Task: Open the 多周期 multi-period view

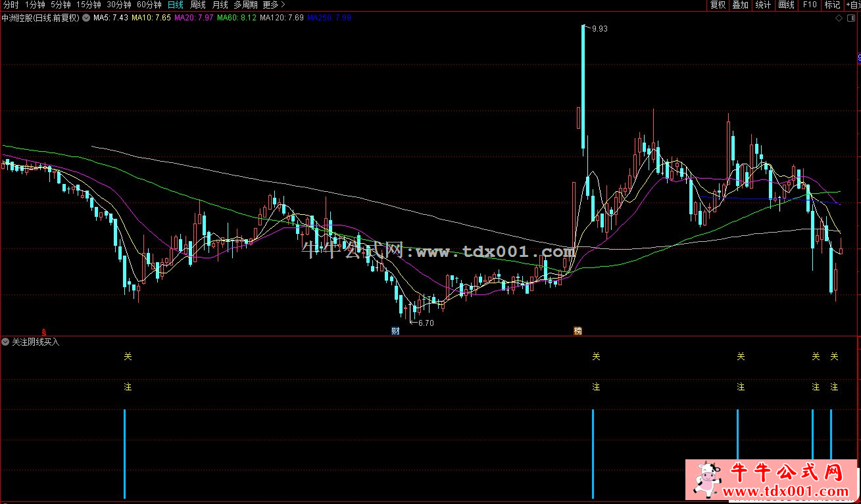Action: 245,5
